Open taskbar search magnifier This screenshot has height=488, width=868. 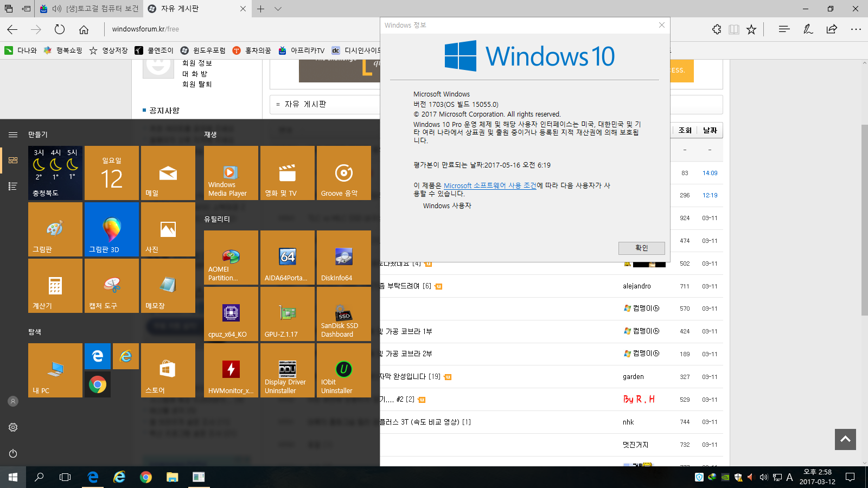tap(39, 477)
